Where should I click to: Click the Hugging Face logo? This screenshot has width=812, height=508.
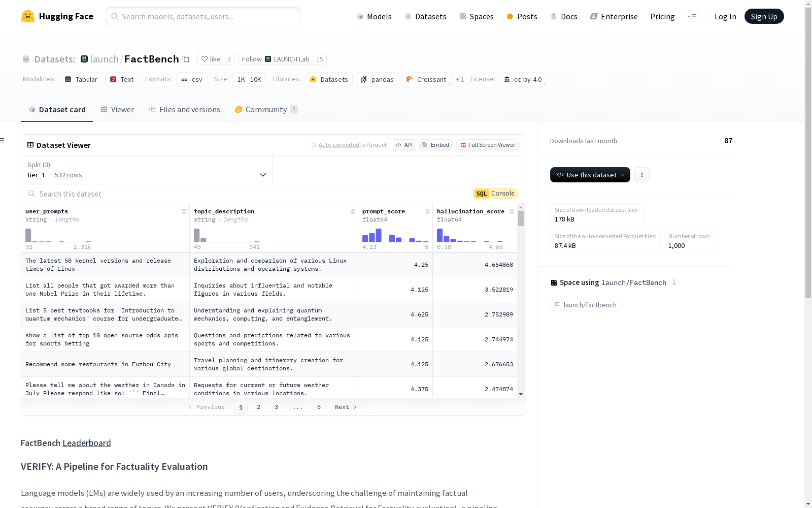[x=57, y=16]
